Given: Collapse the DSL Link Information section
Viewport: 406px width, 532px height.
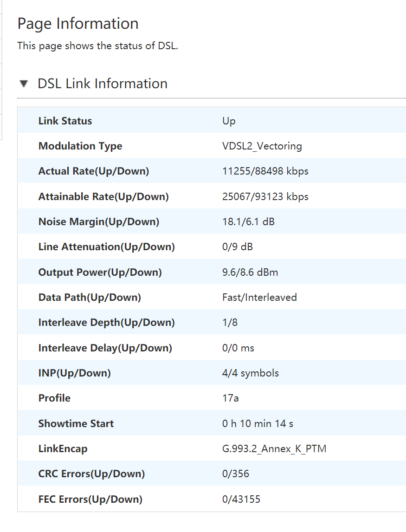Looking at the screenshot, I should click(24, 84).
